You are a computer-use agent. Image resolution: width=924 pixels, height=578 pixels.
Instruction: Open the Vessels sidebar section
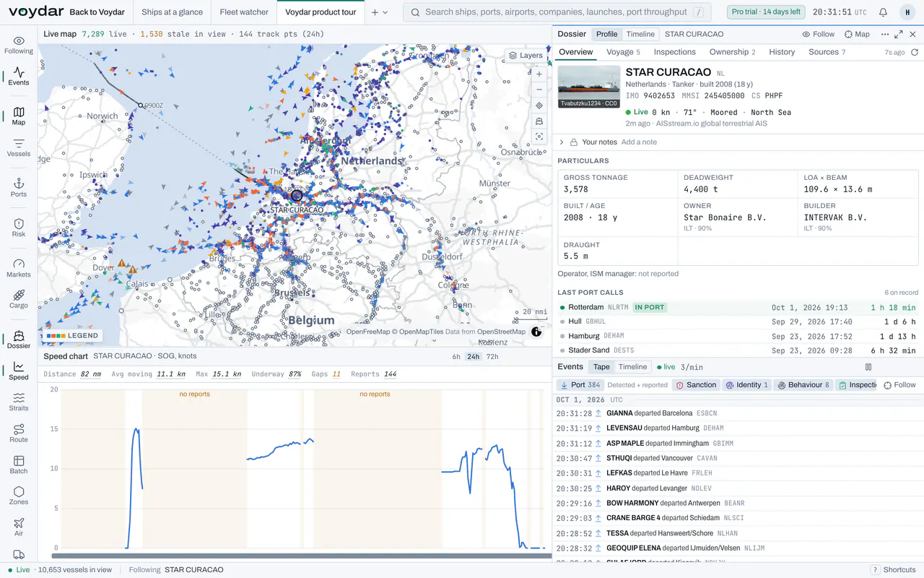19,147
